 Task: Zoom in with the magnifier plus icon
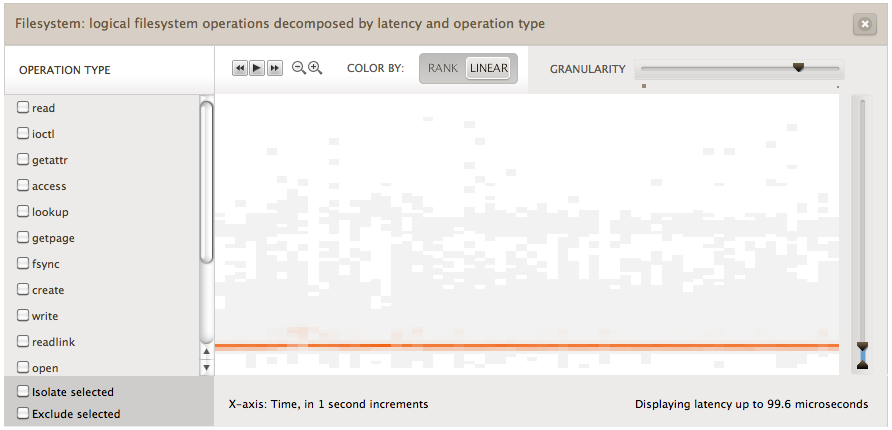(x=315, y=68)
